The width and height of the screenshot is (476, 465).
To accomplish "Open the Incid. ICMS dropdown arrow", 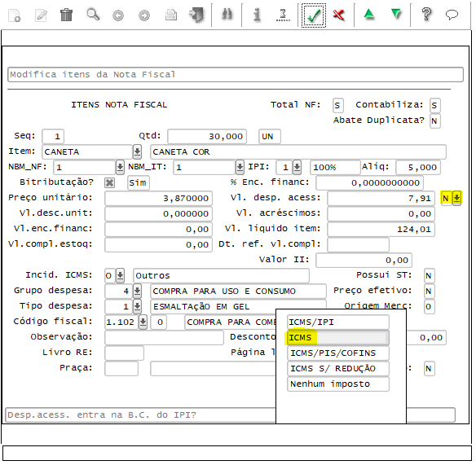I will click(x=120, y=275).
